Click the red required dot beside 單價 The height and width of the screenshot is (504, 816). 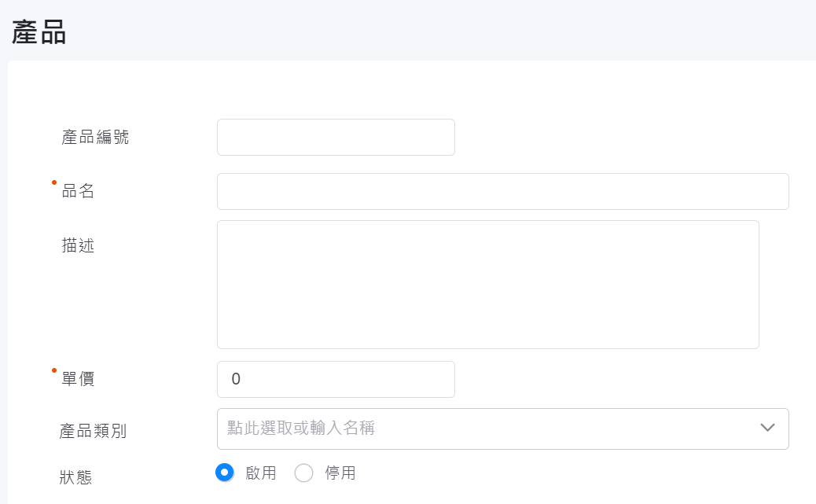pyautogui.click(x=54, y=370)
